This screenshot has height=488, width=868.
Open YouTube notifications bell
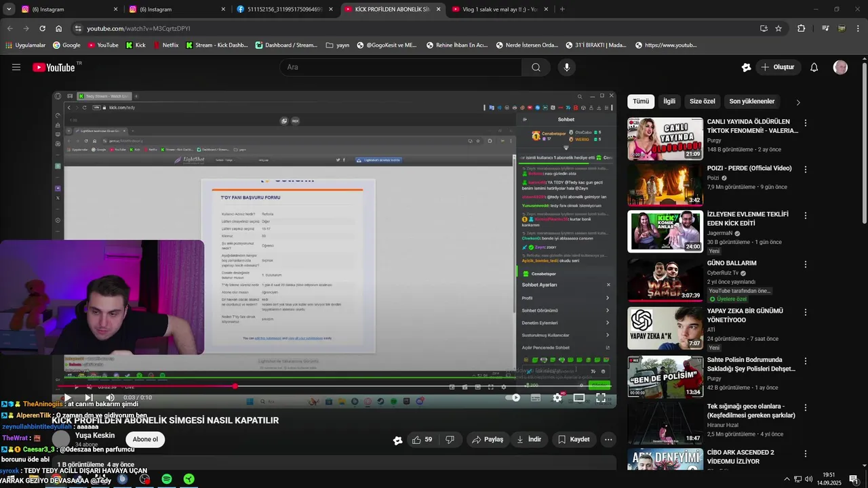click(x=814, y=67)
